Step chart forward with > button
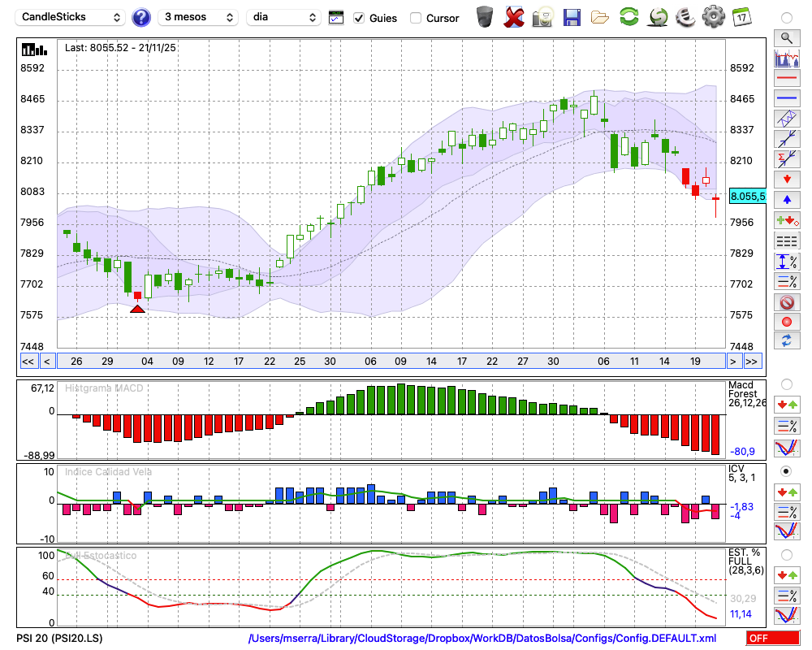 click(732, 362)
